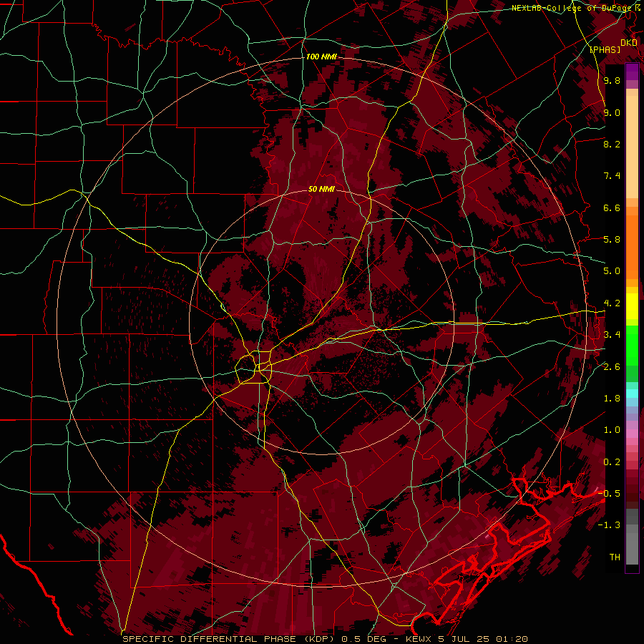Image resolution: width=644 pixels, height=644 pixels.
Task: Click the 6.6 value on the scale
Action: [x=612, y=208]
